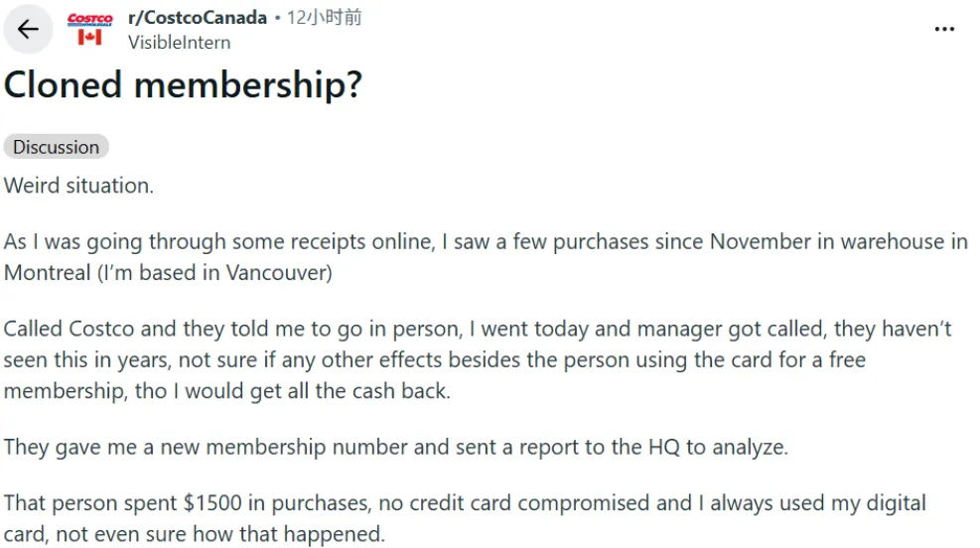Image resolution: width=980 pixels, height=548 pixels.
Task: Open the r/CostcoCanada subreddit link
Action: [x=198, y=18]
